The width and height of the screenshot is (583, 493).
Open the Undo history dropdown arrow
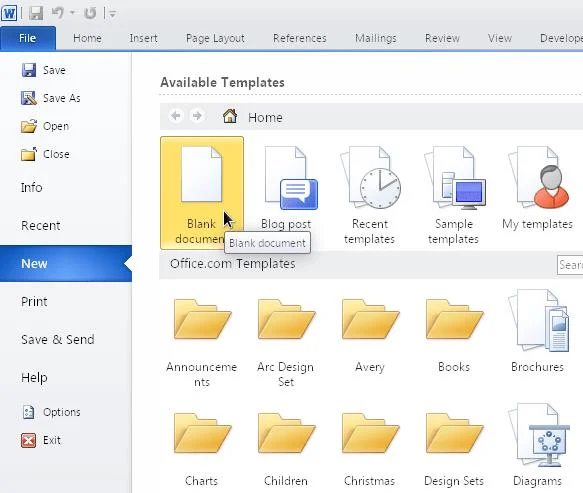(73, 13)
